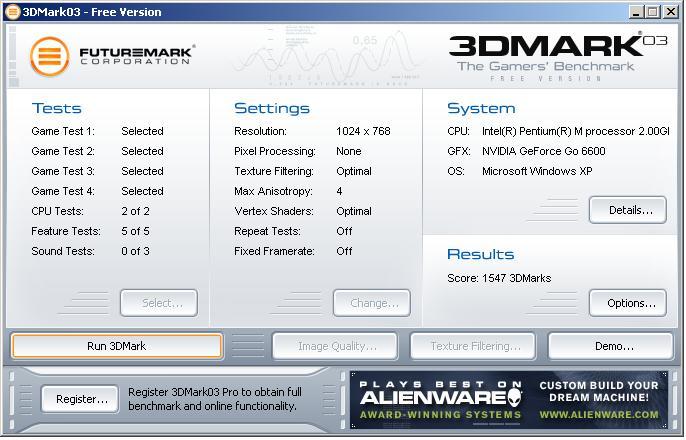Click the 3DMARK03 logo
The image size is (686, 440).
click(x=558, y=58)
